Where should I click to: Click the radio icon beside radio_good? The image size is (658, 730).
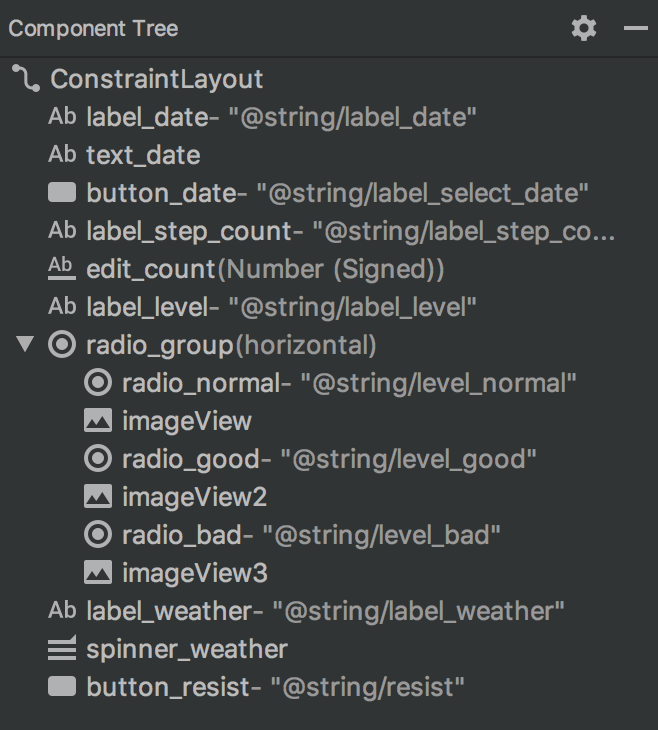tap(98, 459)
